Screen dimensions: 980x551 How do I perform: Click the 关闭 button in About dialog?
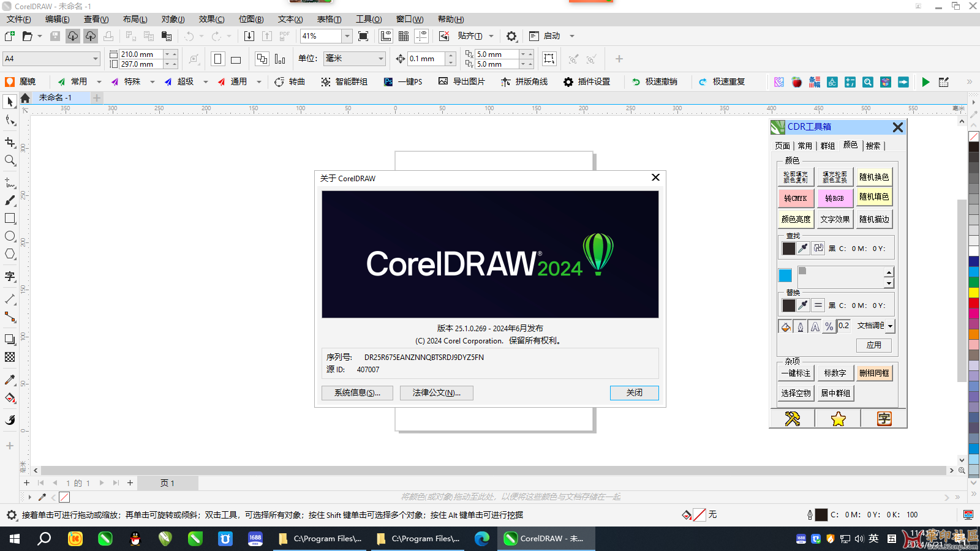click(x=635, y=392)
